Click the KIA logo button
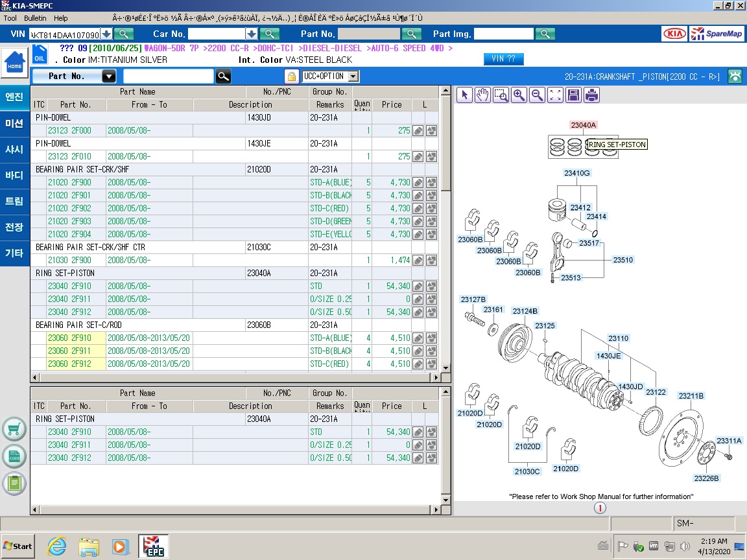The width and height of the screenshot is (747, 560). (x=674, y=34)
